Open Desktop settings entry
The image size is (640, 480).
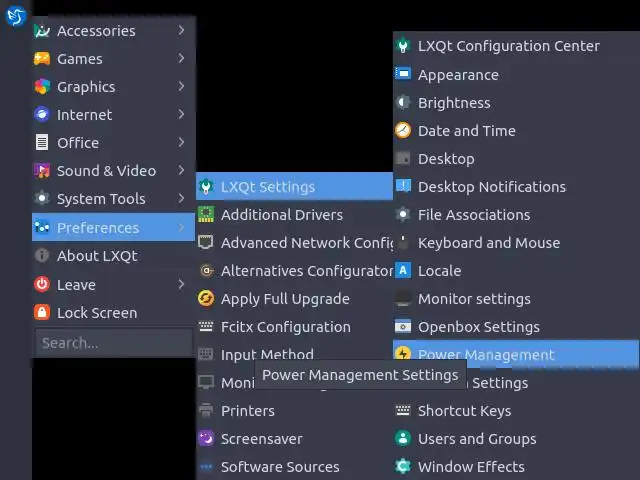coord(516,158)
